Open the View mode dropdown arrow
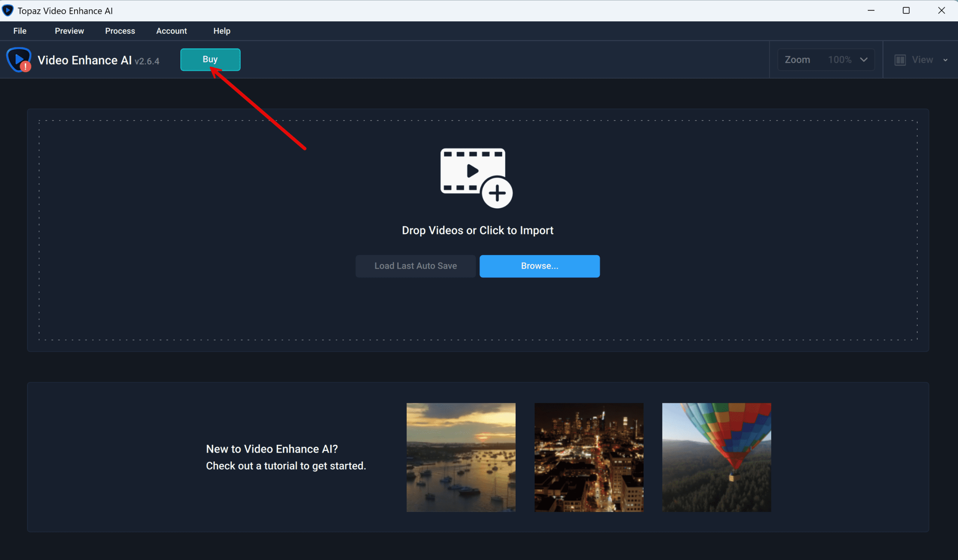Viewport: 958px width, 560px height. point(945,60)
